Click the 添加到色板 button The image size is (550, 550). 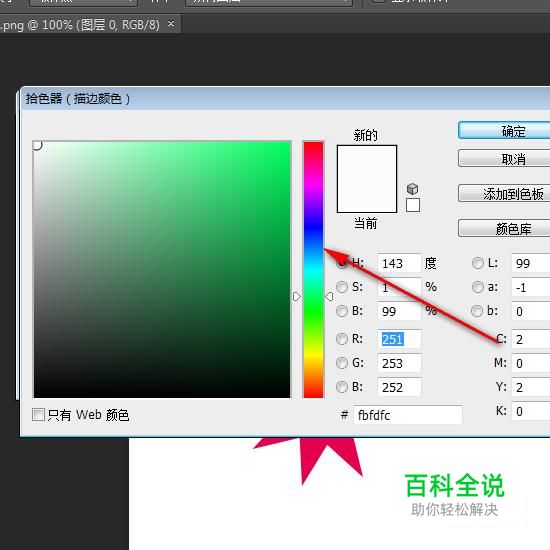point(504,194)
